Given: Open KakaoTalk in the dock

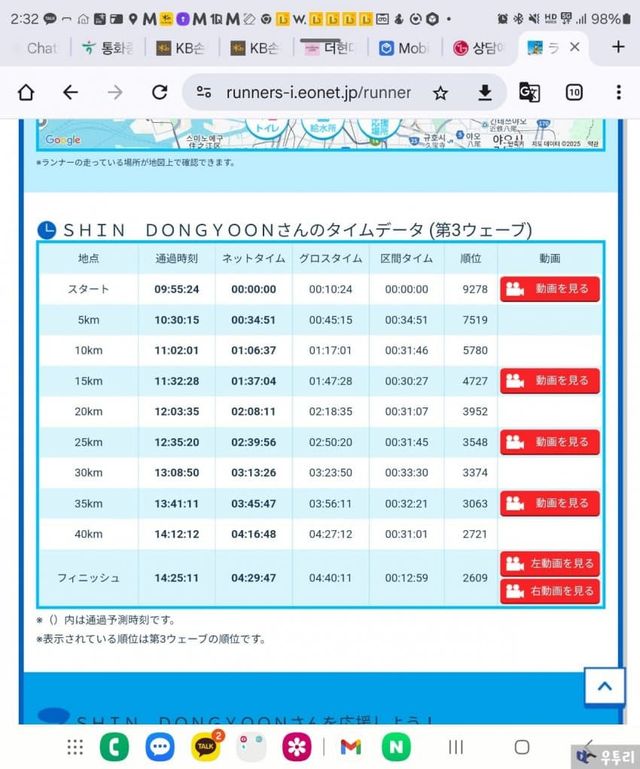Looking at the screenshot, I should (x=205, y=746).
